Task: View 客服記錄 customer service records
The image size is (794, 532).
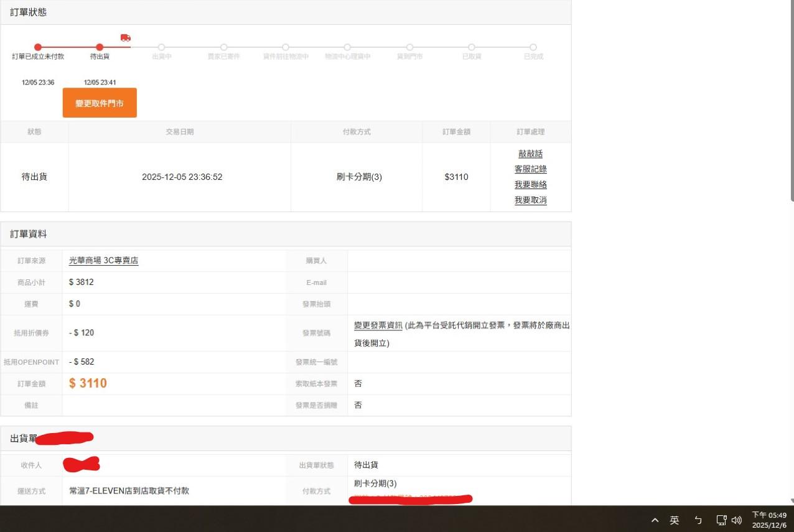Action: tap(530, 169)
